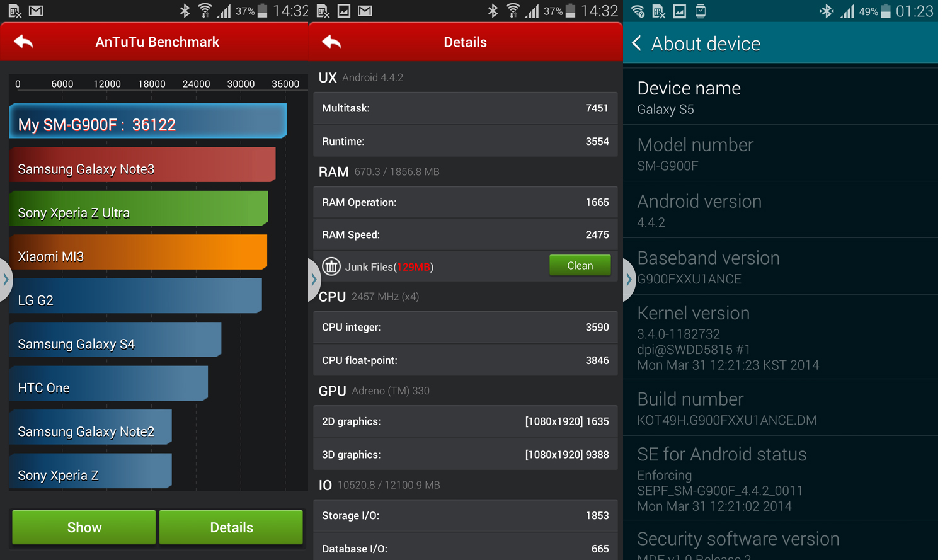Tap Bluetooth icon on About device status bar
Image resolution: width=945 pixels, height=560 pixels.
tap(826, 11)
